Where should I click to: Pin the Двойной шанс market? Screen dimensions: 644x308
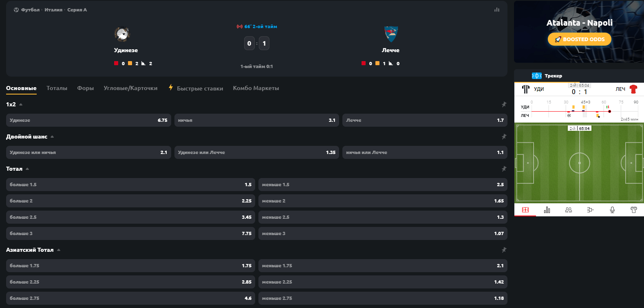point(504,136)
